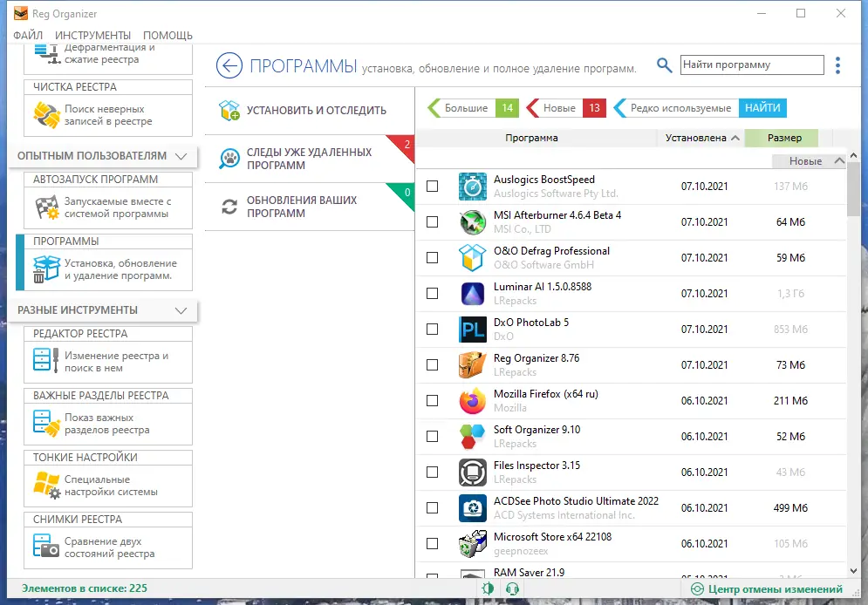Screen dimensions: 868x605
Task: Open the ПОМОЩЬ menu
Action: pyautogui.click(x=167, y=36)
